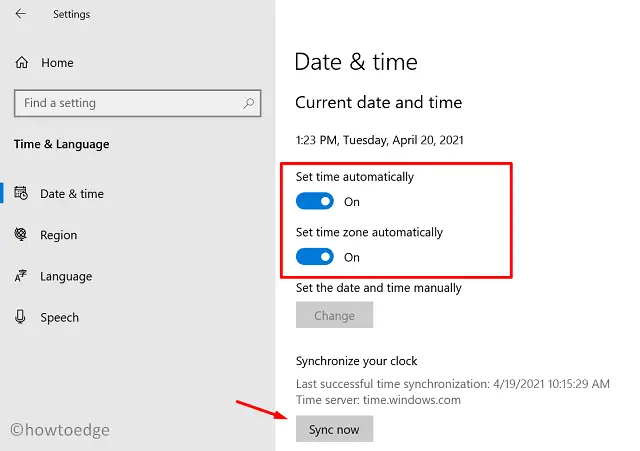Screen dimensions: 640x451
Task: Open the Home label in sidebar
Action: pos(58,63)
